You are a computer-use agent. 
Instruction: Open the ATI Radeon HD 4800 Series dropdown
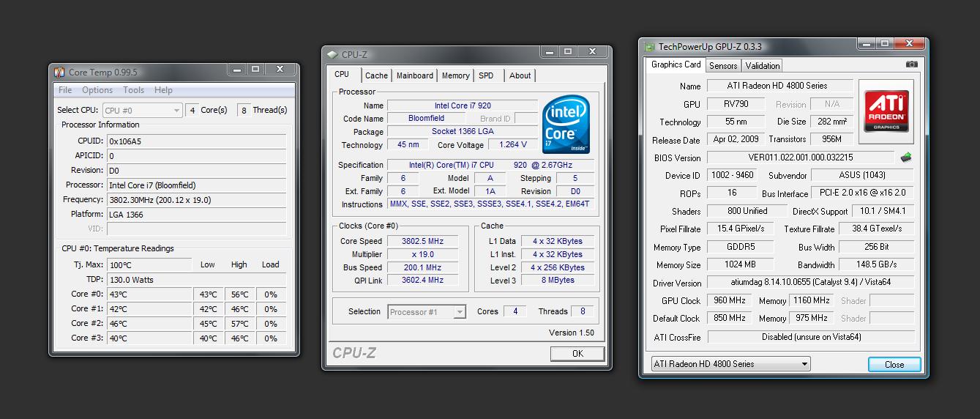[x=730, y=364]
